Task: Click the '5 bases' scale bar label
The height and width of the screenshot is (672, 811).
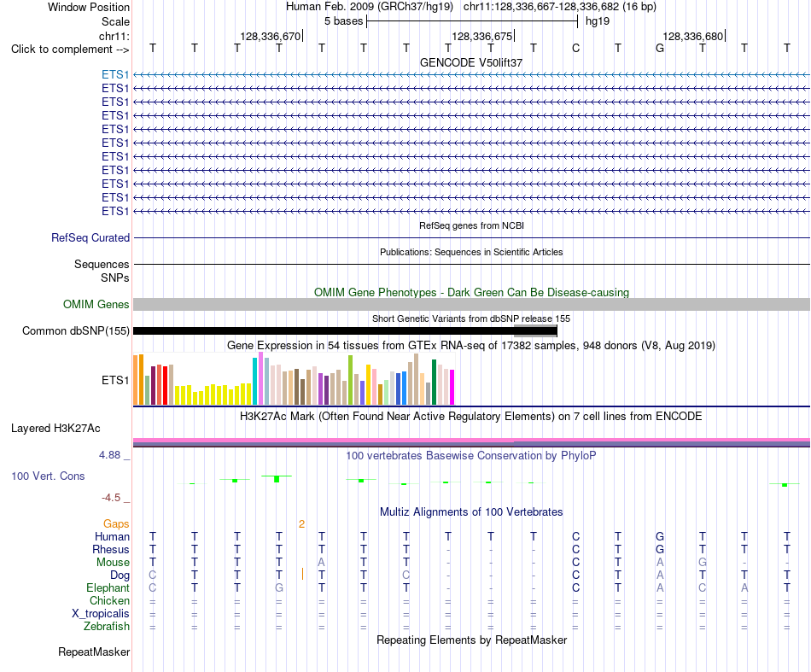Action: 344,21
